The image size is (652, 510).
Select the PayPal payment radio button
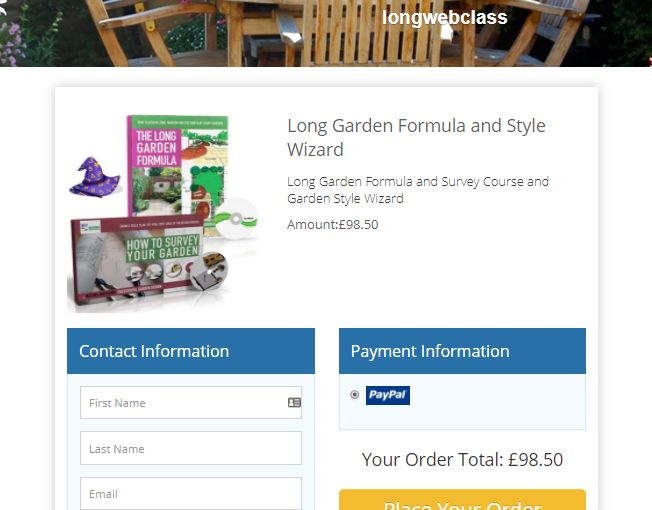tap(354, 394)
